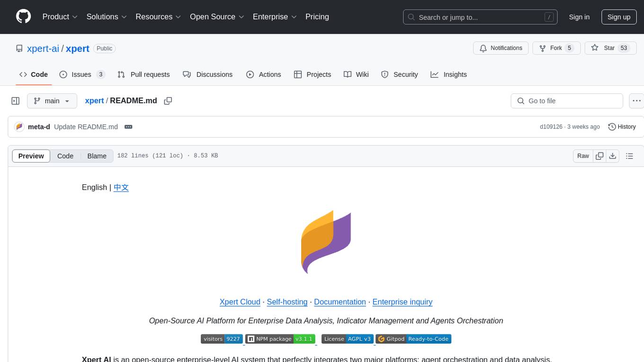
Task: Toggle the file tree side panel icon
Action: [x=16, y=101]
